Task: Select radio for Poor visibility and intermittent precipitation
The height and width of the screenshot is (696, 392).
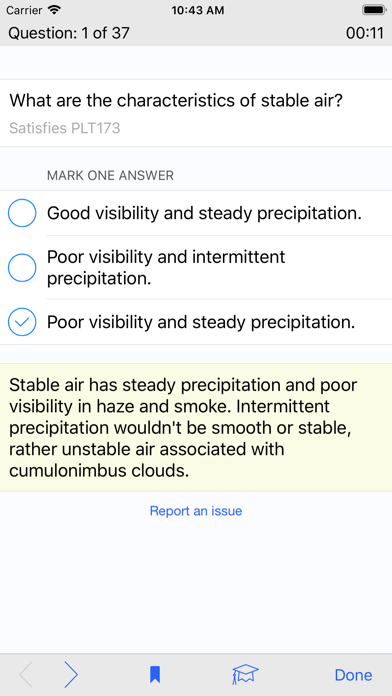Action: point(22,268)
